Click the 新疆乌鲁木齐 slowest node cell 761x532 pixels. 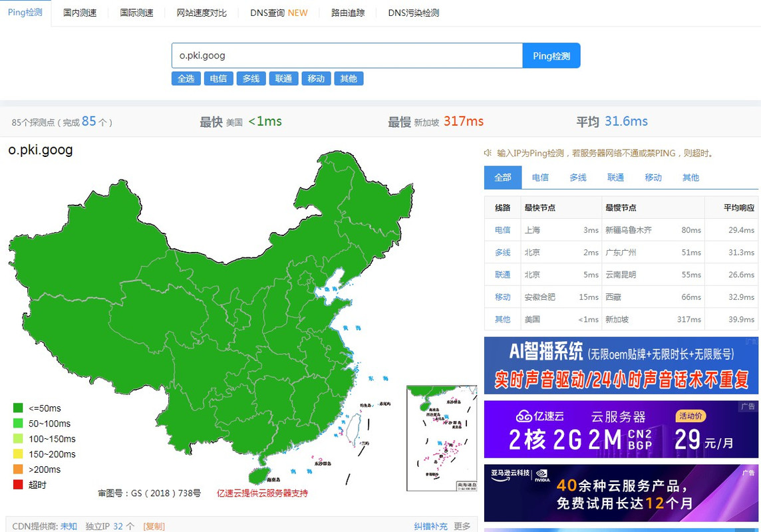click(629, 230)
